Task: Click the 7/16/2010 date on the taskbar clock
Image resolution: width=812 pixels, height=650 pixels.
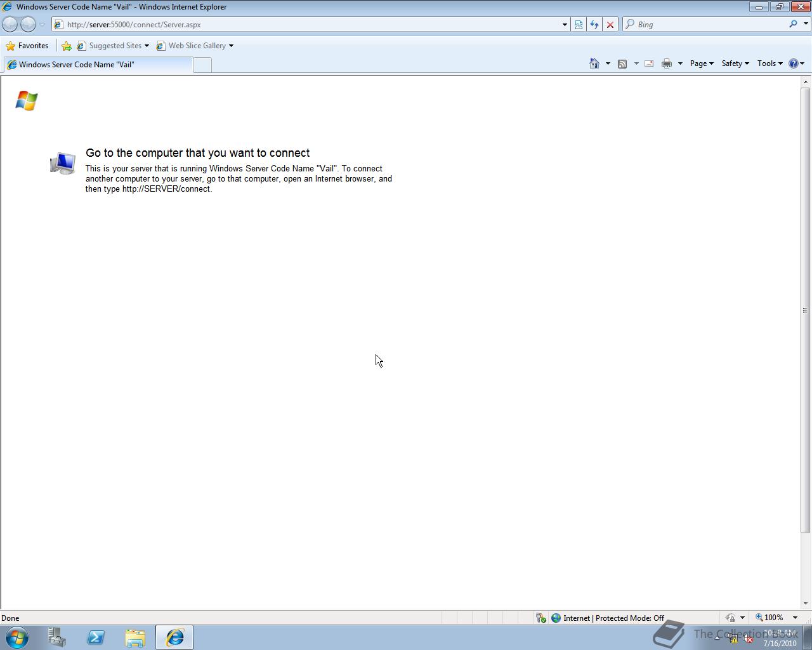Action: 780,643
